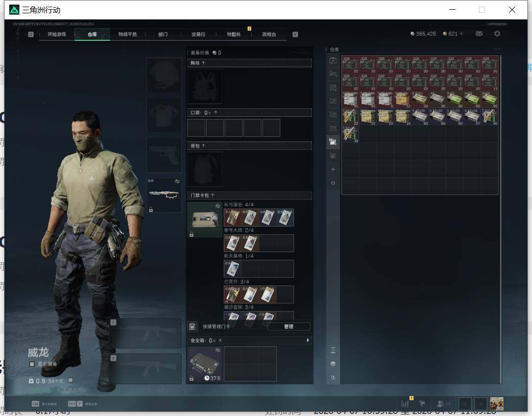Click the stash layers sort icon
The image size is (532, 416).
click(333, 363)
